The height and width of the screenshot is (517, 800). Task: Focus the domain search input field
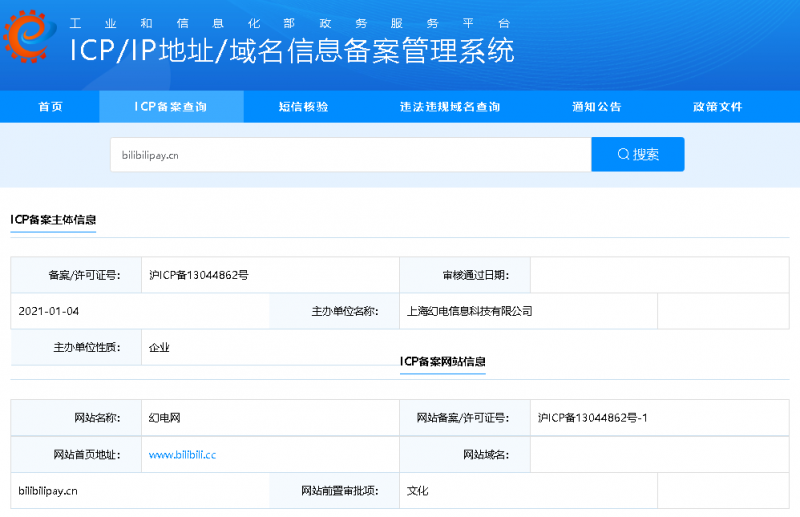tap(351, 155)
